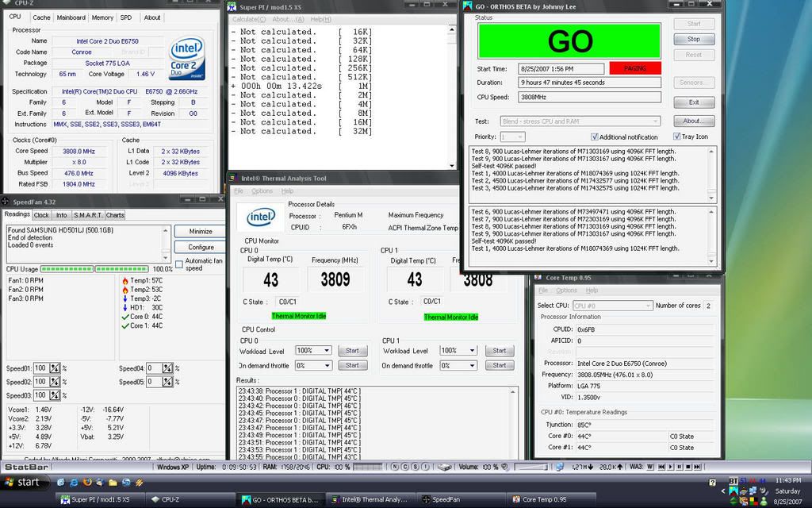Click the folder quick launch icon
The image size is (812, 508).
[113, 482]
